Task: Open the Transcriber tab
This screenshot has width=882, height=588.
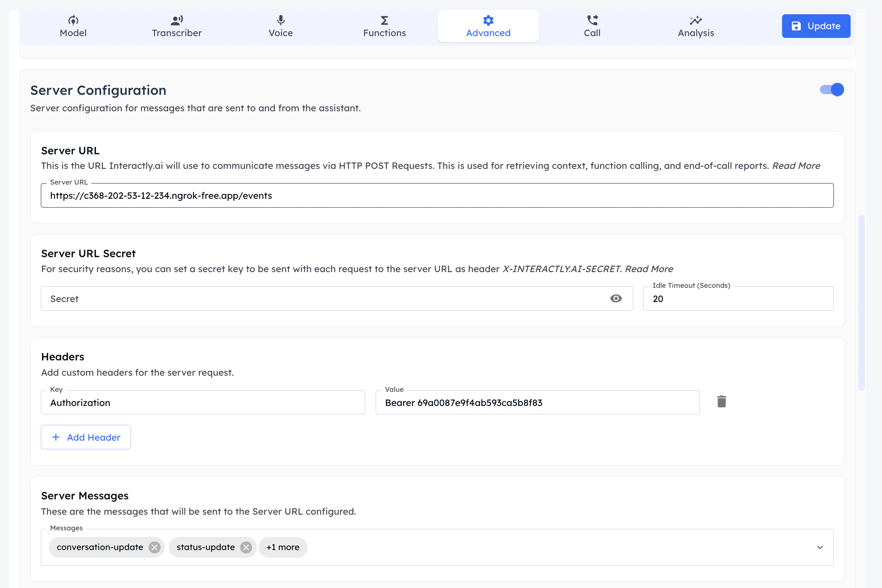Action: 177,26
